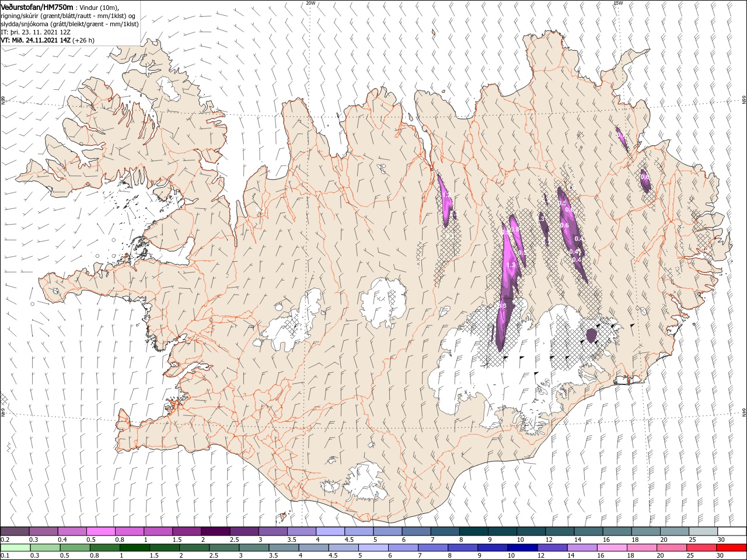This screenshot has width=747, height=560.
Task: Choose the lower legend swatch labeled 1.5
Action: pyautogui.click(x=164, y=548)
